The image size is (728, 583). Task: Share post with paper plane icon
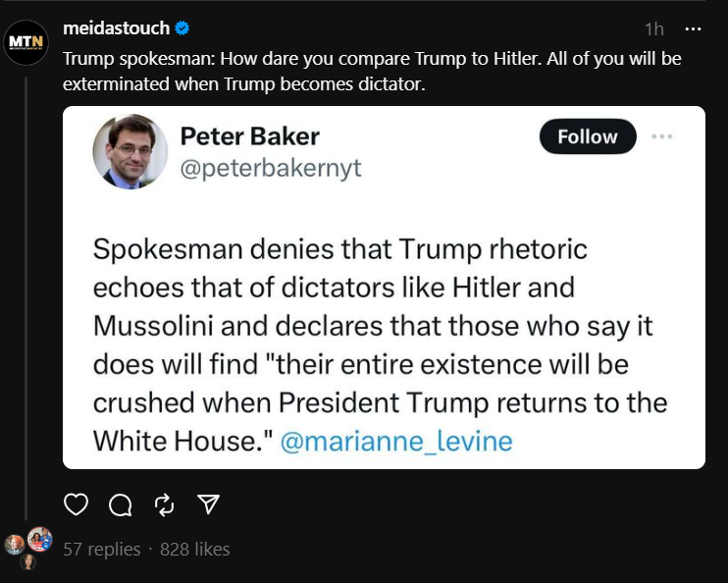click(208, 504)
